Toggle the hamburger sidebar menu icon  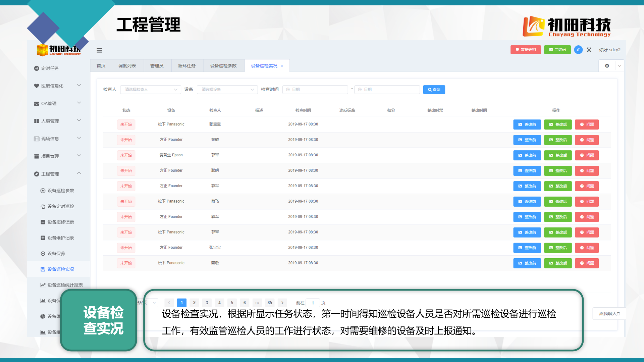pos(99,50)
